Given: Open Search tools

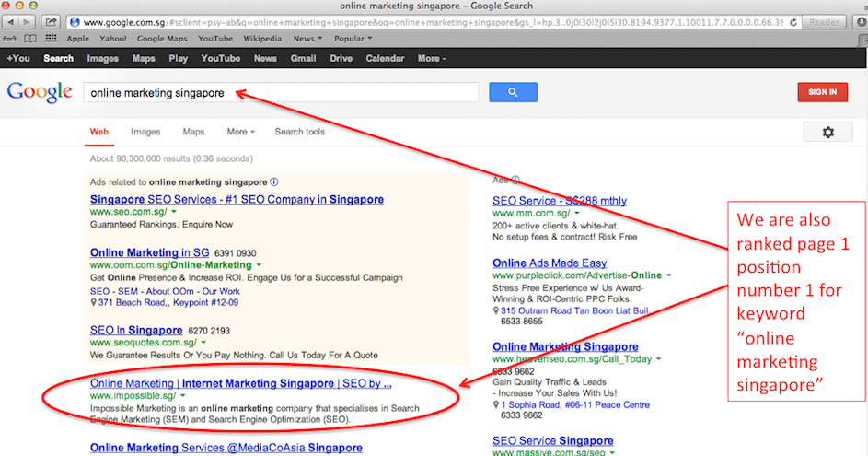Looking at the screenshot, I should click(299, 132).
